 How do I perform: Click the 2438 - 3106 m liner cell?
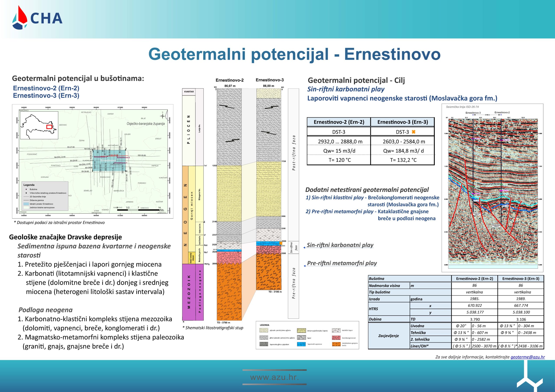(531, 346)
